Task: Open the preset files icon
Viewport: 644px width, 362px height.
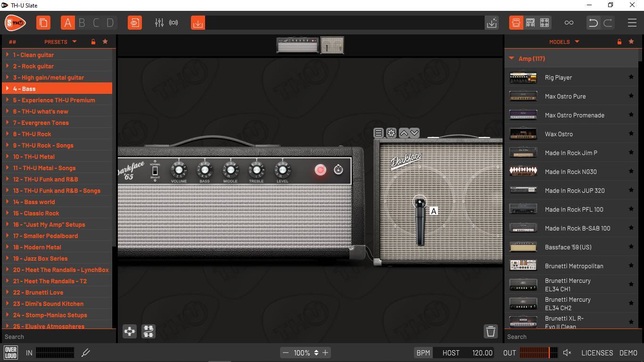Action: [43, 23]
